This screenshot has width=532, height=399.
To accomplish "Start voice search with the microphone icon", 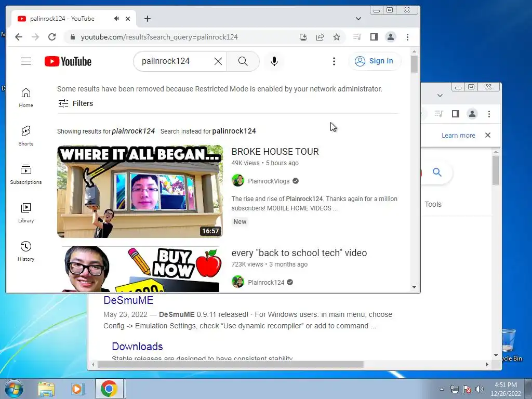I will (274, 61).
